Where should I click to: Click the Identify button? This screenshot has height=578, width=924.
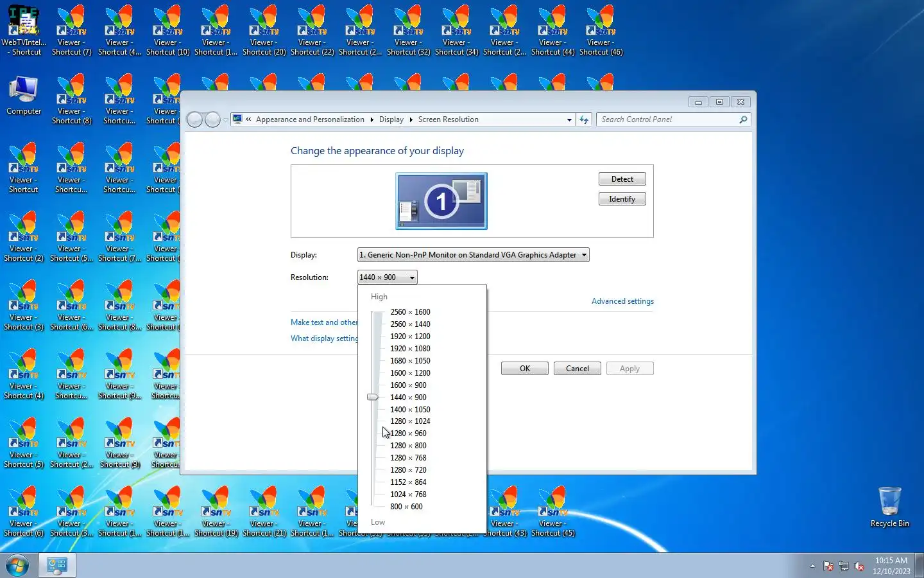coord(622,199)
